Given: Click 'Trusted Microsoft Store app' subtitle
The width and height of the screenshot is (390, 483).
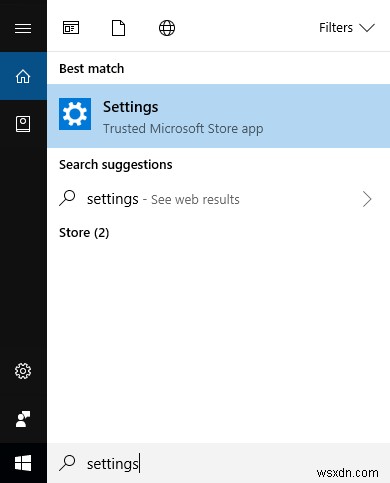Looking at the screenshot, I should (x=183, y=129).
